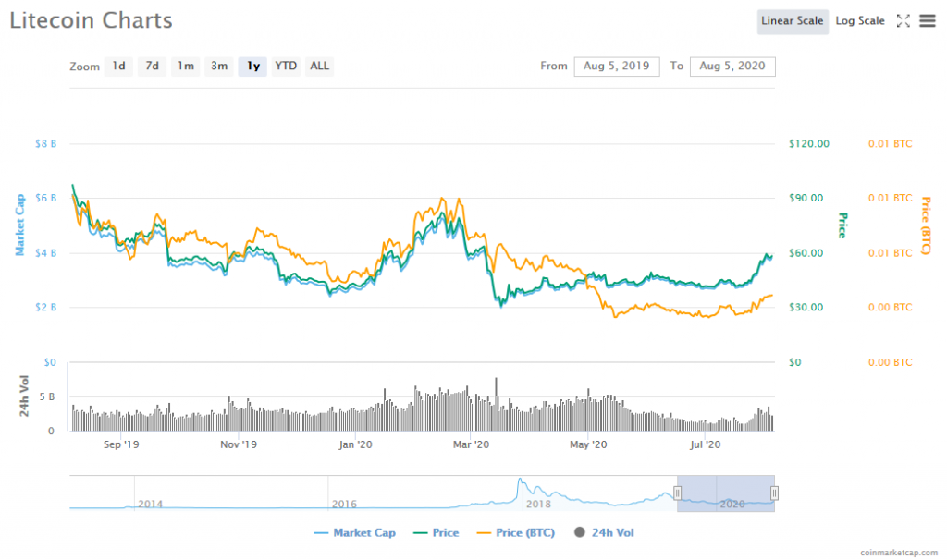The image size is (947, 560).
Task: Click the $8 B market cap label
Action: (x=46, y=143)
